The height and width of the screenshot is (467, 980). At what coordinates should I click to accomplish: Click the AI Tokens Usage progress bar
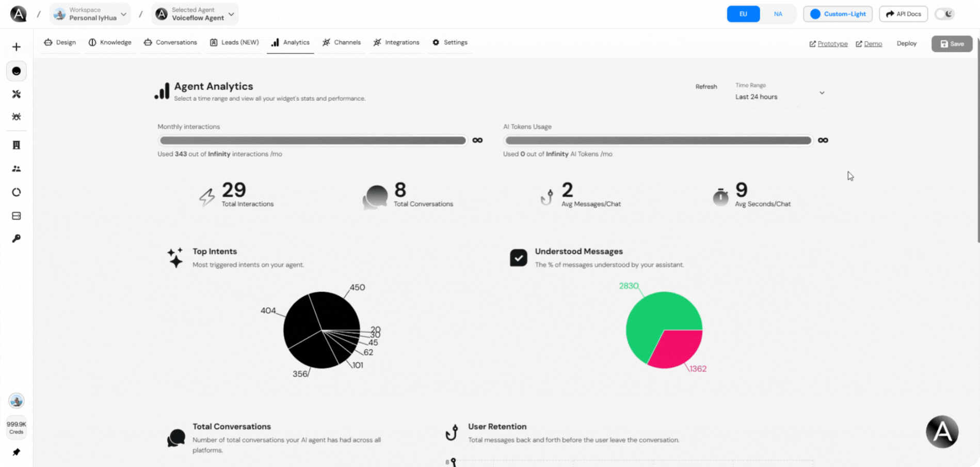(x=658, y=141)
